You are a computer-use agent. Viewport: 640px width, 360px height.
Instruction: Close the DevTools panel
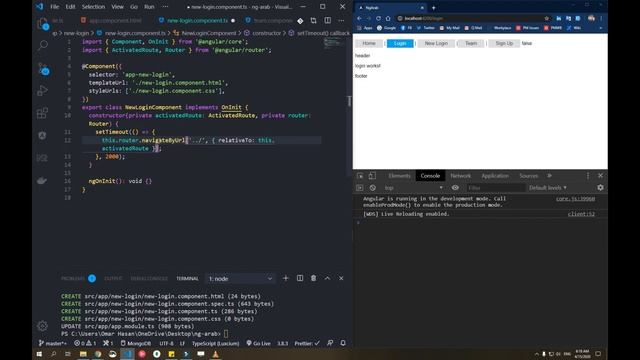point(600,176)
